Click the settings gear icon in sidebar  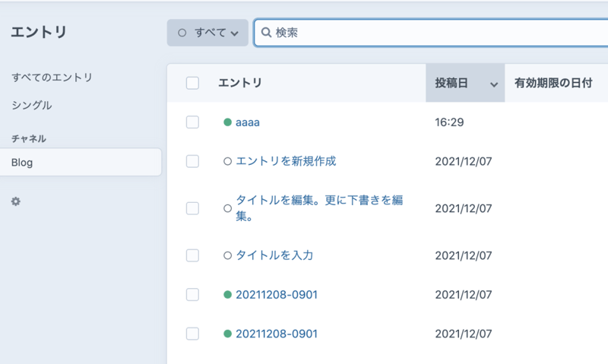click(16, 202)
